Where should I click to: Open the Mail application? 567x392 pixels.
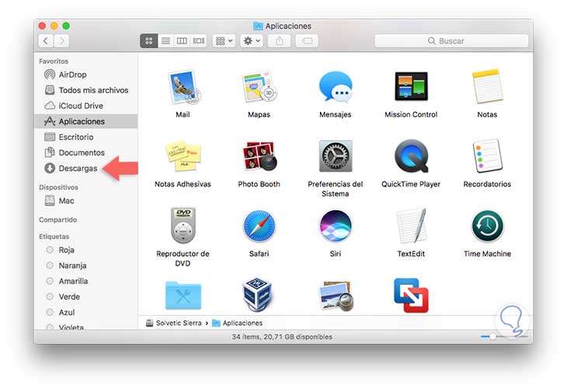pyautogui.click(x=183, y=88)
